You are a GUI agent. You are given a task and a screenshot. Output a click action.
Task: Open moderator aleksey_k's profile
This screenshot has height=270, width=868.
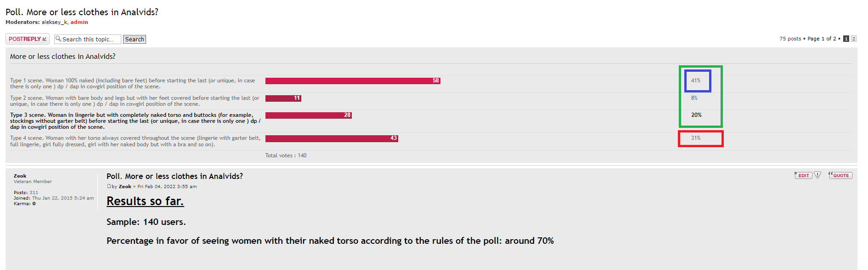[54, 22]
